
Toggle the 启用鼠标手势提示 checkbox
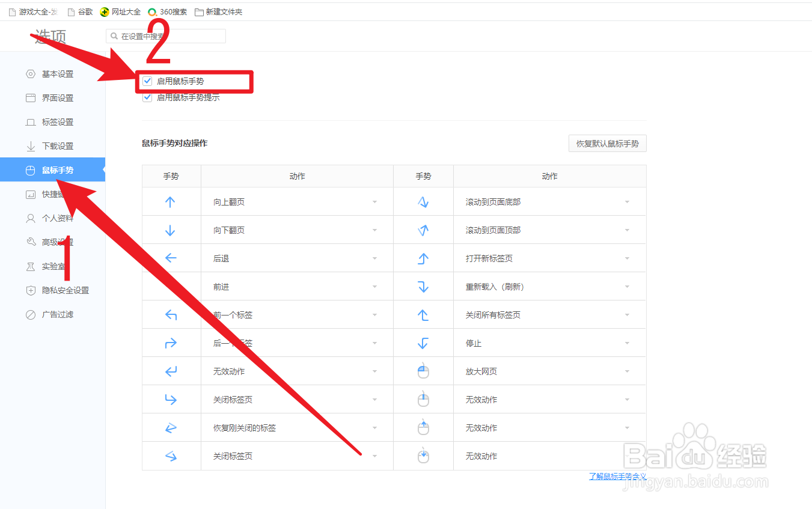click(147, 97)
